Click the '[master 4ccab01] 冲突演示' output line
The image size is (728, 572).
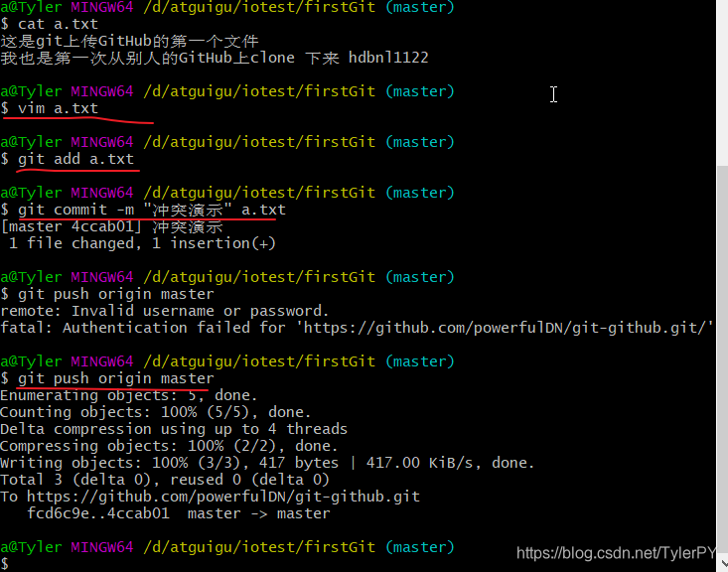111,226
